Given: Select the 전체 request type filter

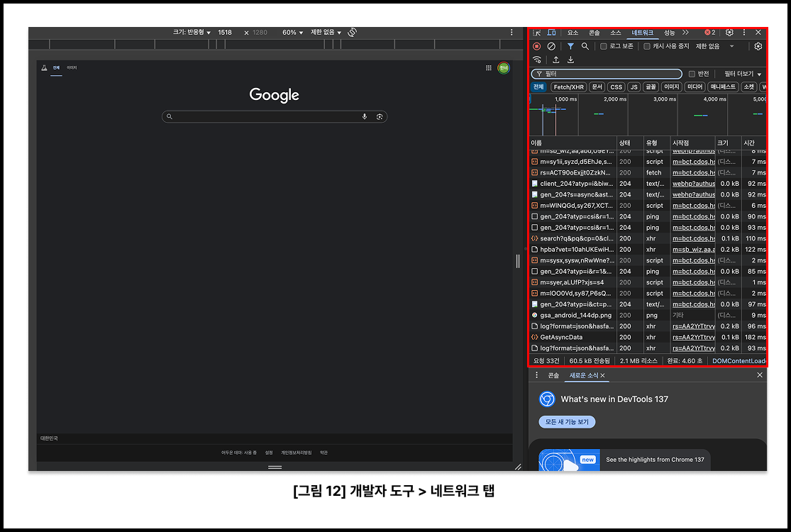Looking at the screenshot, I should coord(538,87).
